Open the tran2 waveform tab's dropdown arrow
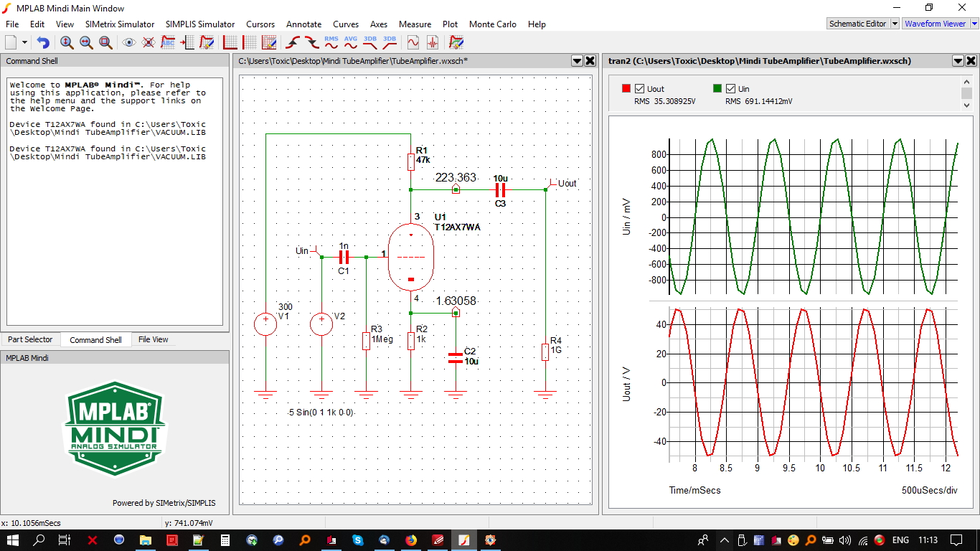 [958, 61]
